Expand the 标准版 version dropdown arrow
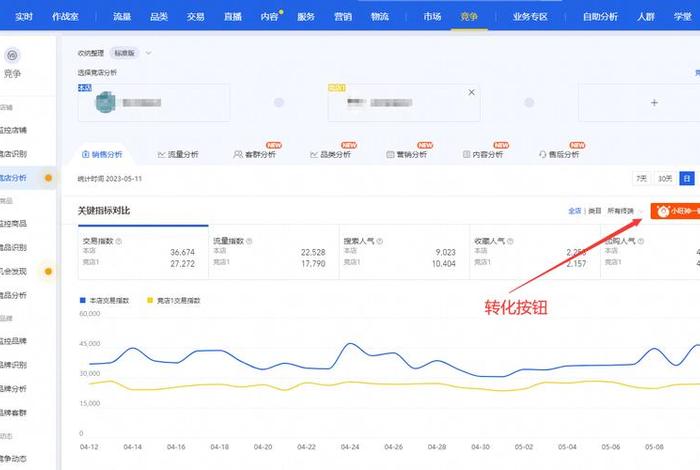700x470 pixels. 148,53
